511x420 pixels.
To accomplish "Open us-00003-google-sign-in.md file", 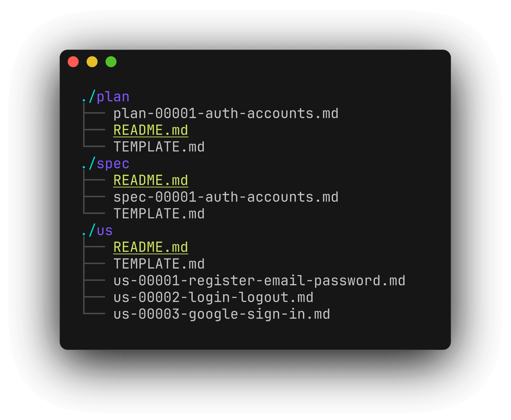I will tap(222, 314).
